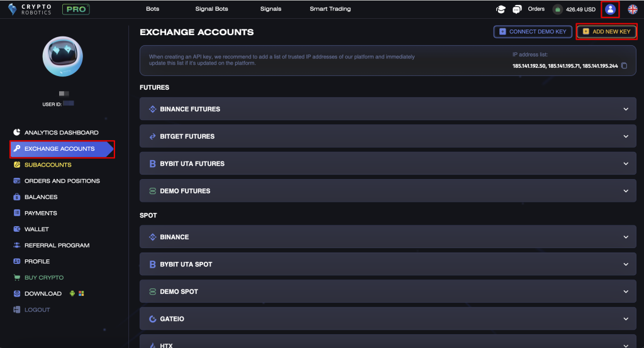Screen dimensions: 644x348
Task: Expand the Bitget Futures section
Action: click(387, 136)
